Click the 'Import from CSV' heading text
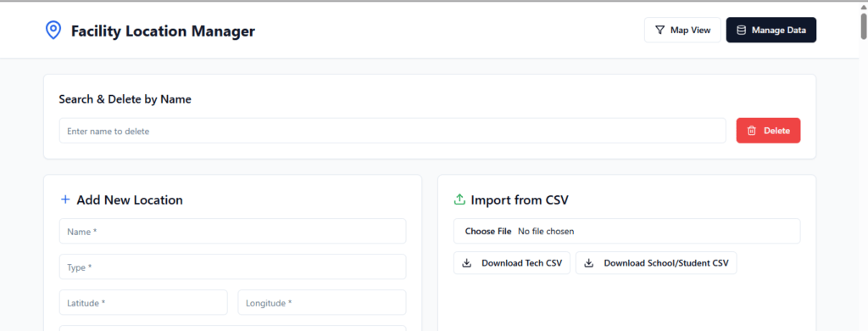Screen dimensions: 868x331 click(x=520, y=200)
